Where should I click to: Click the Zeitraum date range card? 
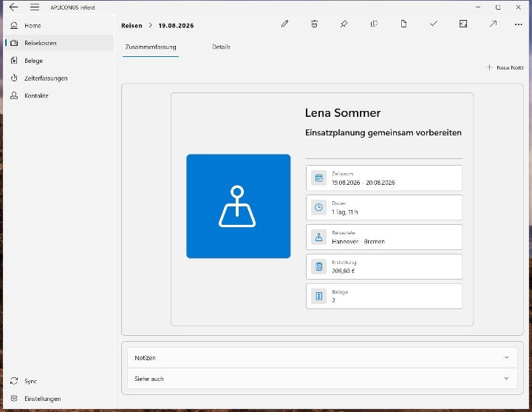coord(384,178)
